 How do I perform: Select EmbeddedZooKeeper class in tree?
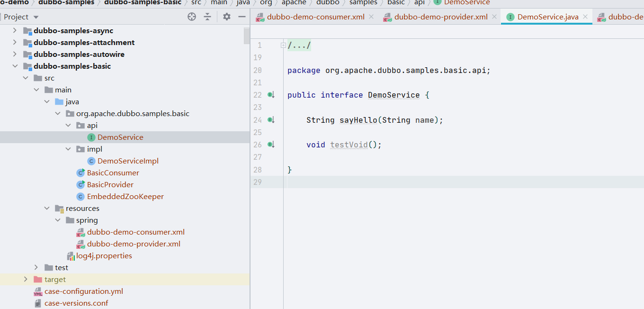[125, 196]
